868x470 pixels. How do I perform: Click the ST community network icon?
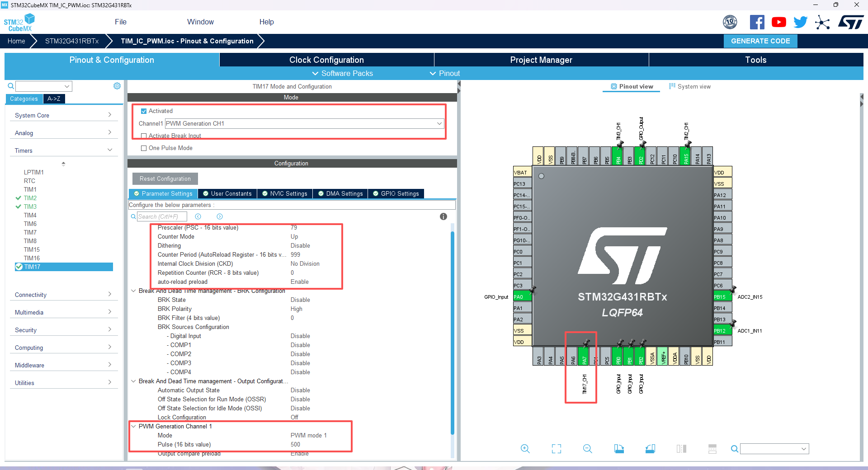(822, 22)
